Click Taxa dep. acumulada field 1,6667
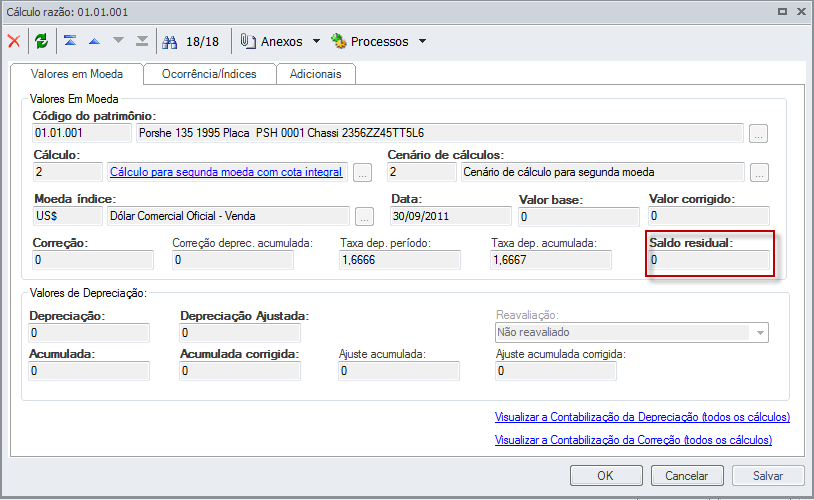 [551, 260]
